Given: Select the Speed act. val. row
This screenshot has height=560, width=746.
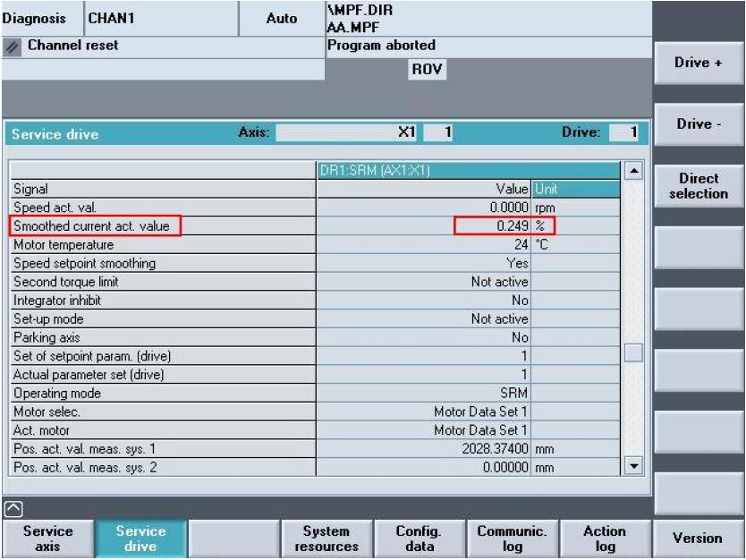Looking at the screenshot, I should coord(315,208).
